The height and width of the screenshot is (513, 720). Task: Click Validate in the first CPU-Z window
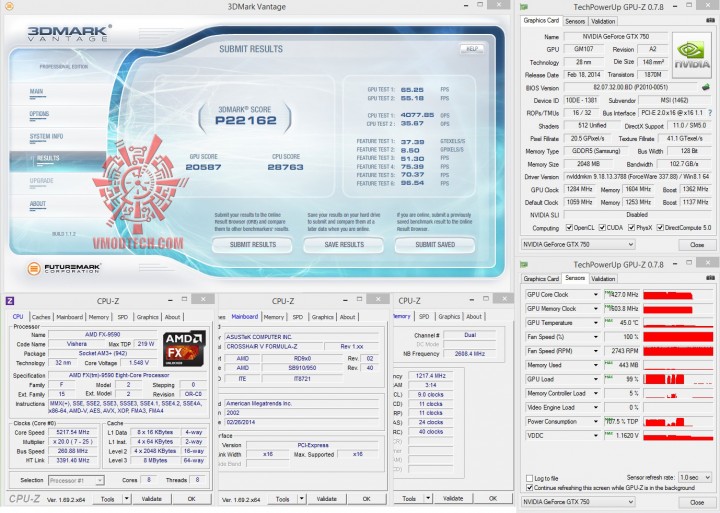tap(152, 499)
